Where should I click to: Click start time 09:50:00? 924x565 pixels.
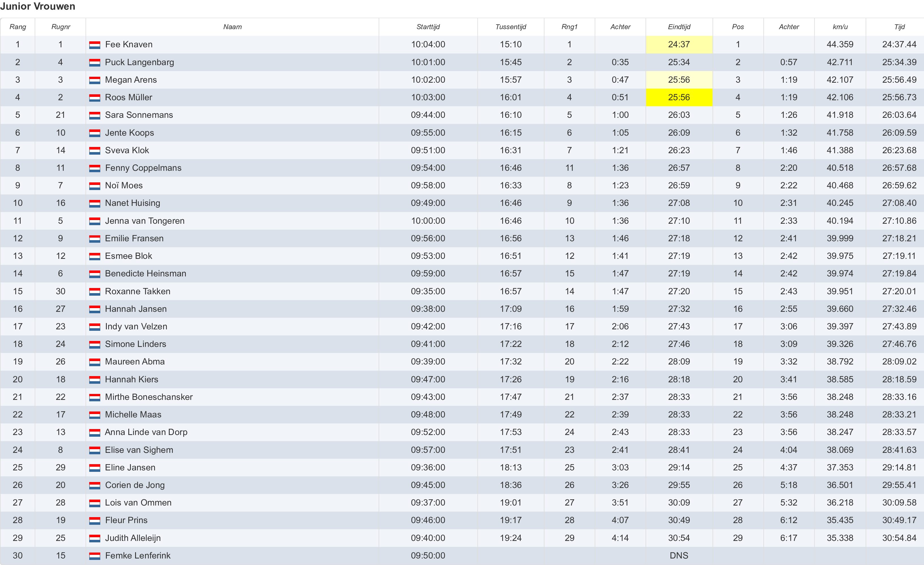[428, 556]
